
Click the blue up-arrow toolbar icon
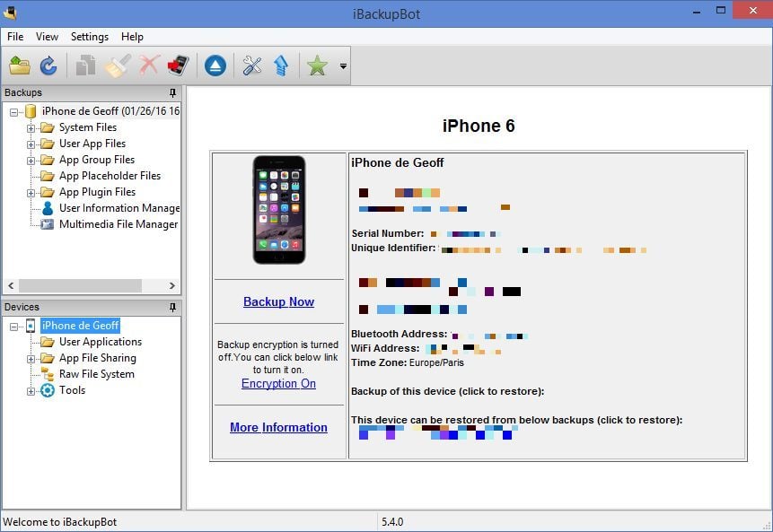click(281, 65)
